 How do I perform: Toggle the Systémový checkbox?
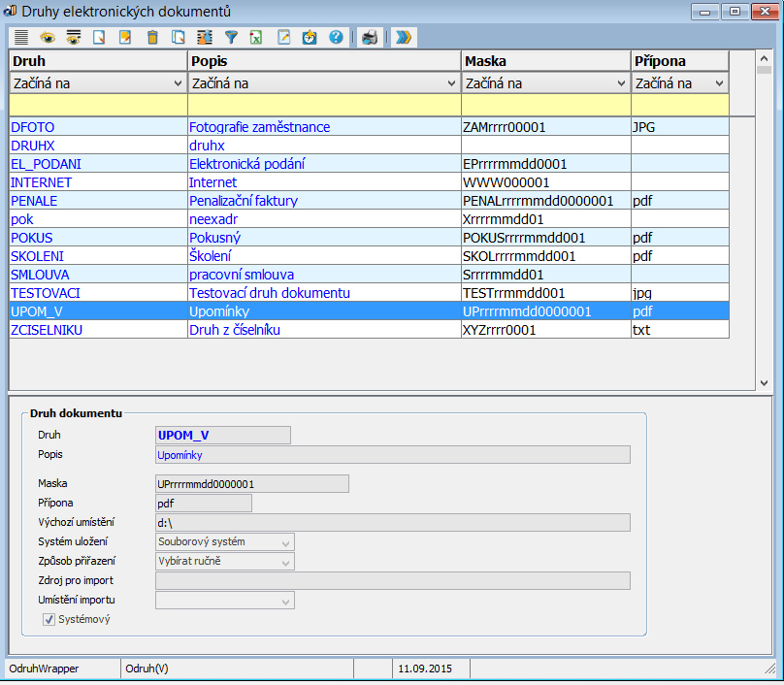(49, 618)
